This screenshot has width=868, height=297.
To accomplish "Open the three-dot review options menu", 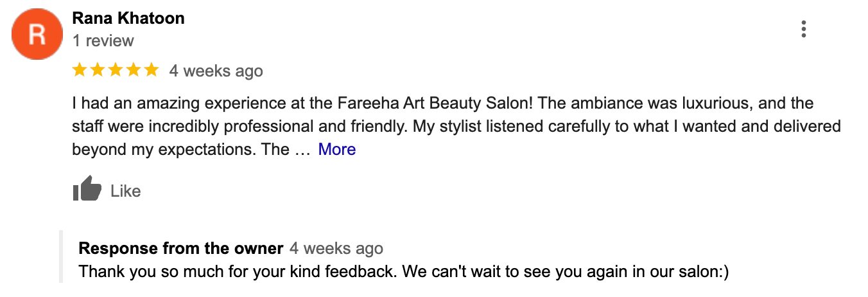I will (x=803, y=29).
